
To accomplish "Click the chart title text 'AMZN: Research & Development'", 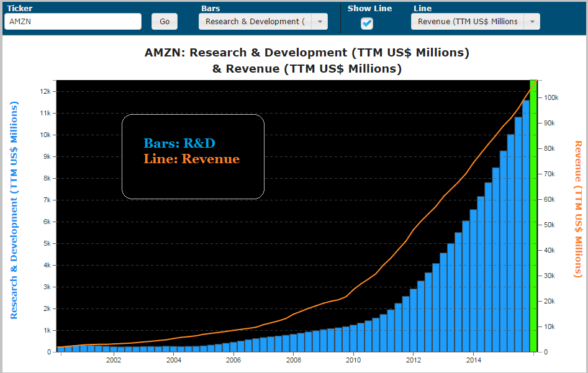I will (x=246, y=53).
